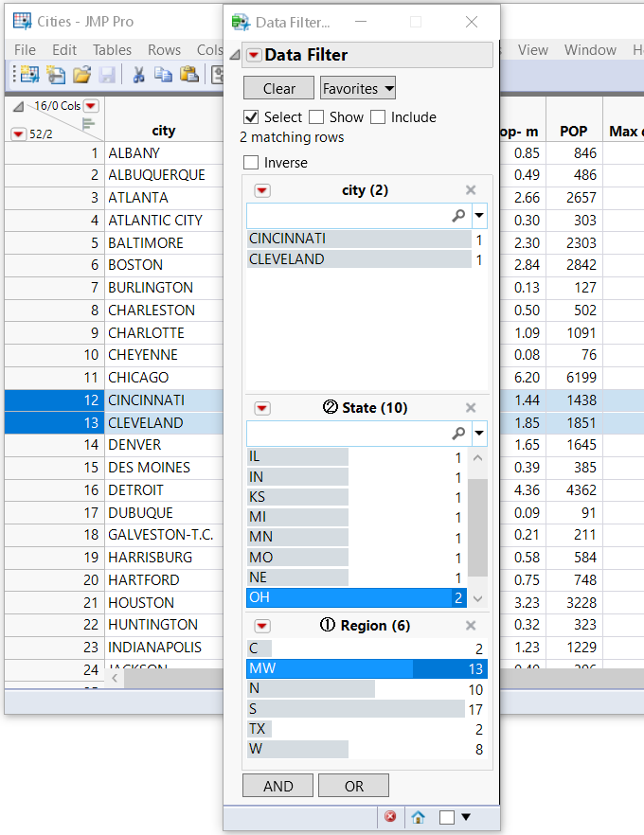Open the View menu
This screenshot has width=644, height=835.
point(532,49)
